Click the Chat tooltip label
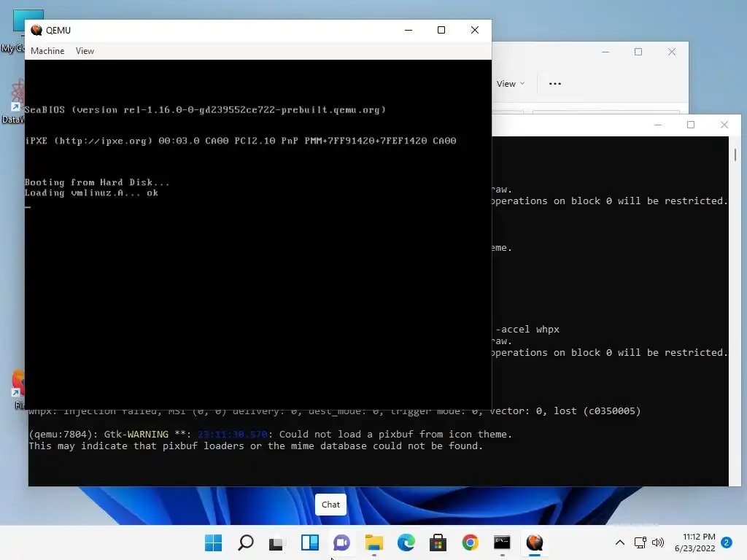Image resolution: width=747 pixels, height=560 pixels. (330, 505)
